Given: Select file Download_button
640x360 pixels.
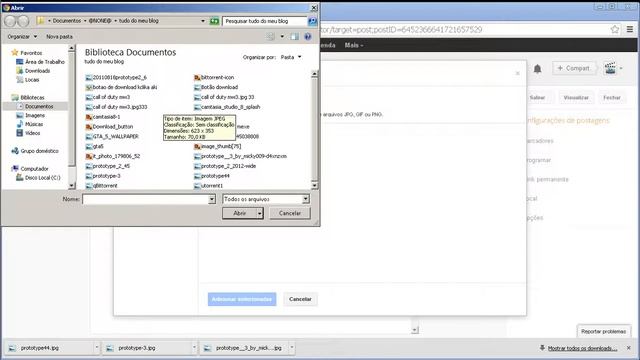Looking at the screenshot, I should tap(109, 127).
